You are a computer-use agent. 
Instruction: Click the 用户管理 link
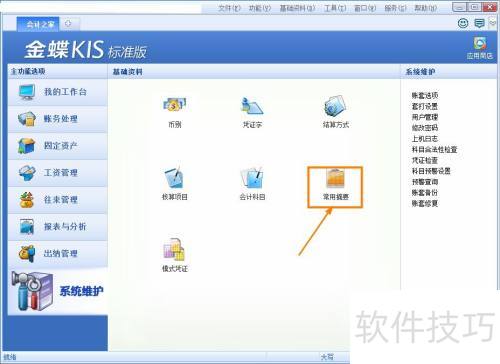click(x=425, y=117)
